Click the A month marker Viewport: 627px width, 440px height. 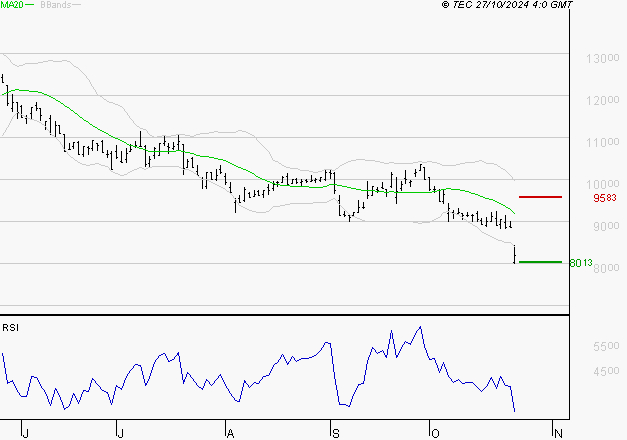(x=230, y=433)
